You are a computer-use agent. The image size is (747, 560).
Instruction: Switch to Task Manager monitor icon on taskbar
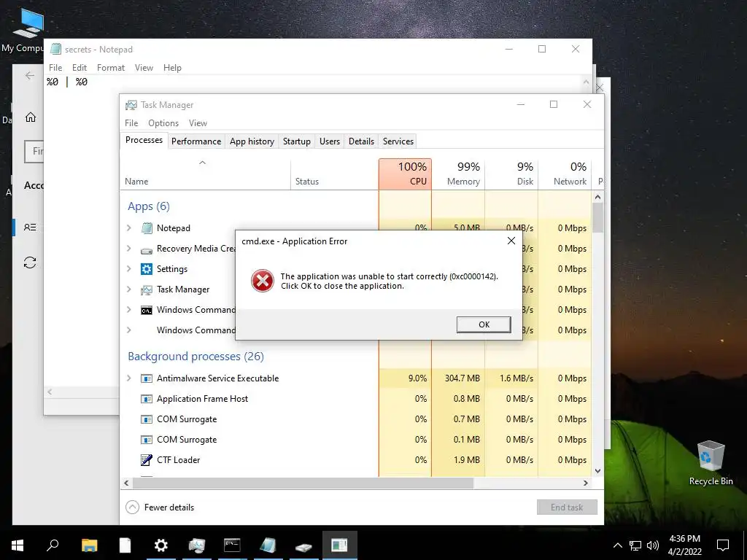(196, 545)
